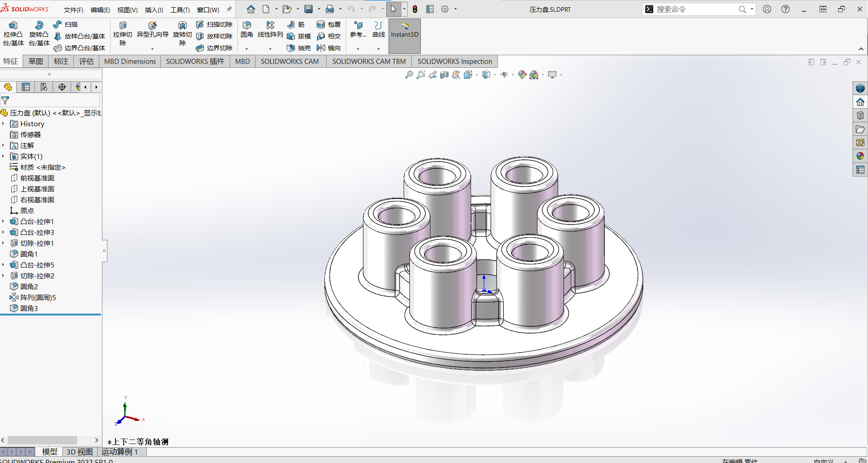Toggle the section view in heads-up toolbar
Viewport: 868px width, 463px height.
tap(444, 75)
